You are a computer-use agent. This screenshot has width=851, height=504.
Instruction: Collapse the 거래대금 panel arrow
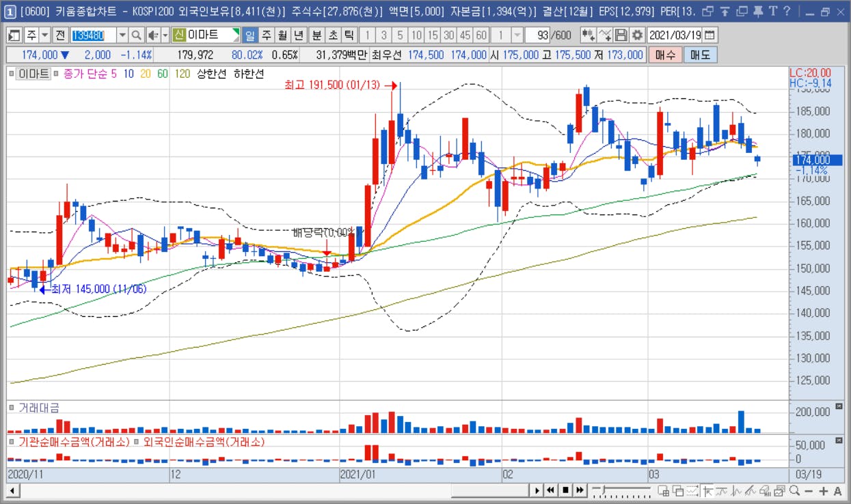(x=839, y=406)
